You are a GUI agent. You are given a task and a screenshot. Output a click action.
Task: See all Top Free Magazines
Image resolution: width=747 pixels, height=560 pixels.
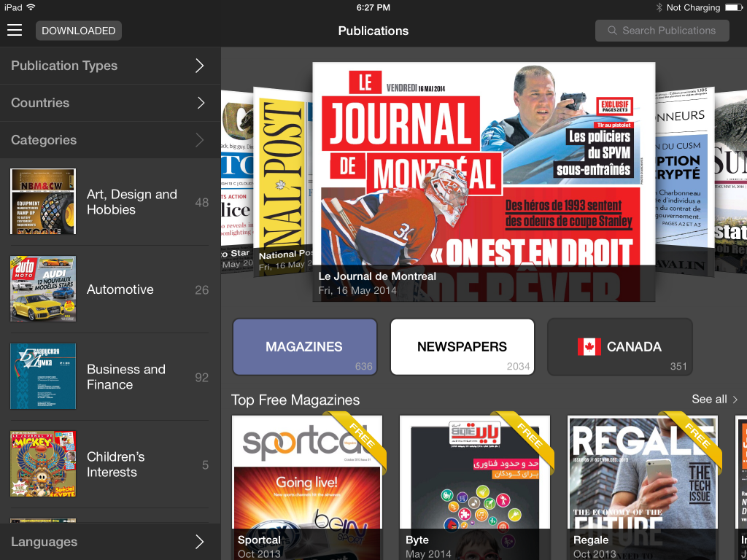(x=715, y=399)
